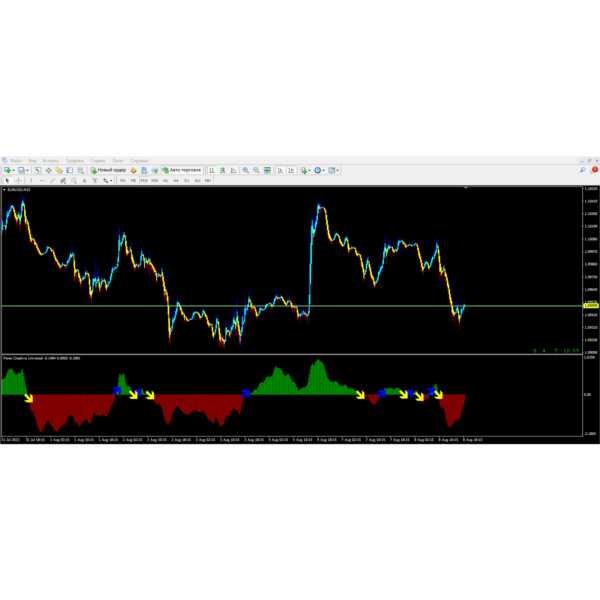
Task: Zoom in on the chart
Action: (x=246, y=170)
